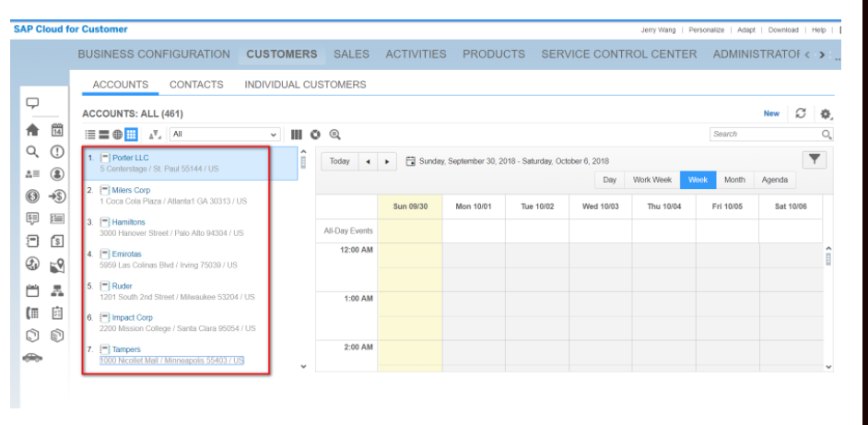Open the calendar date picker icon
This screenshot has height=425, width=868.
(x=411, y=161)
